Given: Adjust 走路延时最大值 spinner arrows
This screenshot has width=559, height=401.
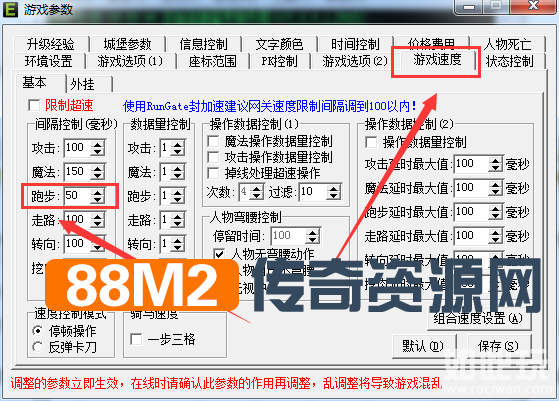Looking at the screenshot, I should click(496, 236).
